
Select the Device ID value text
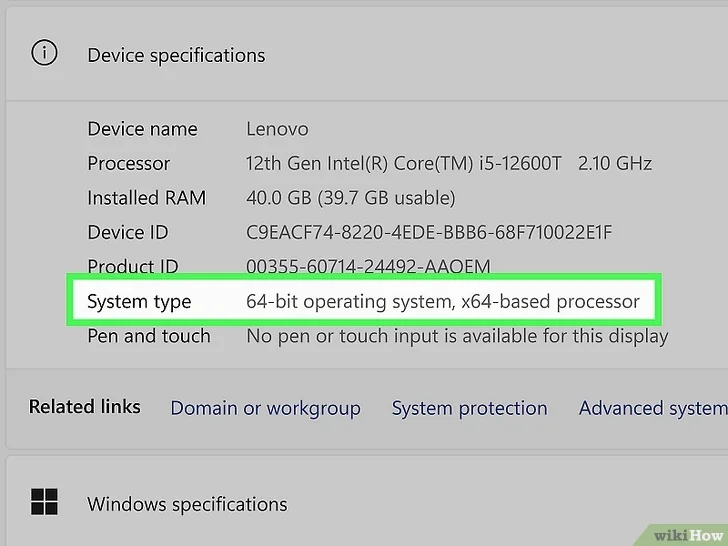(x=428, y=232)
